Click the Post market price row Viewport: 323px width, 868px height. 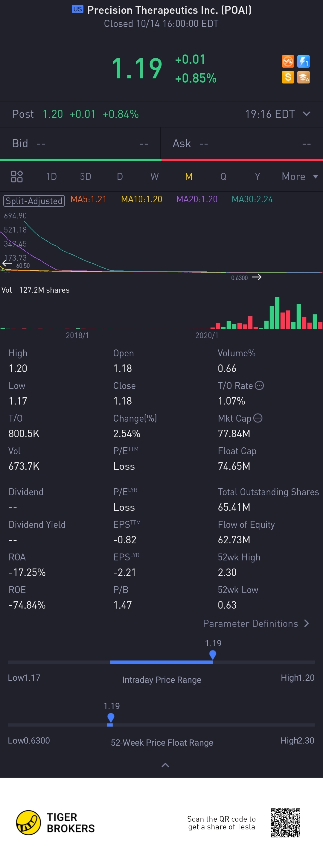pos(161,114)
